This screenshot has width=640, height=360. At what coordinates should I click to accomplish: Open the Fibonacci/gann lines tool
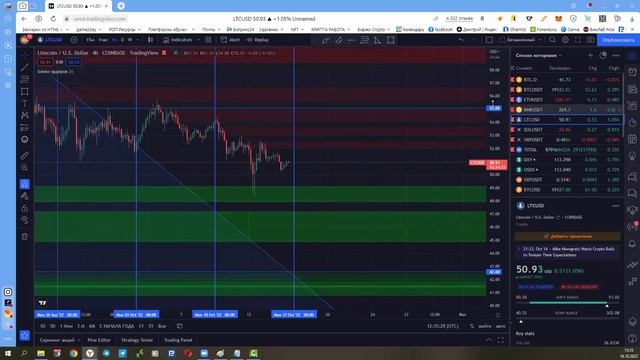point(25,79)
